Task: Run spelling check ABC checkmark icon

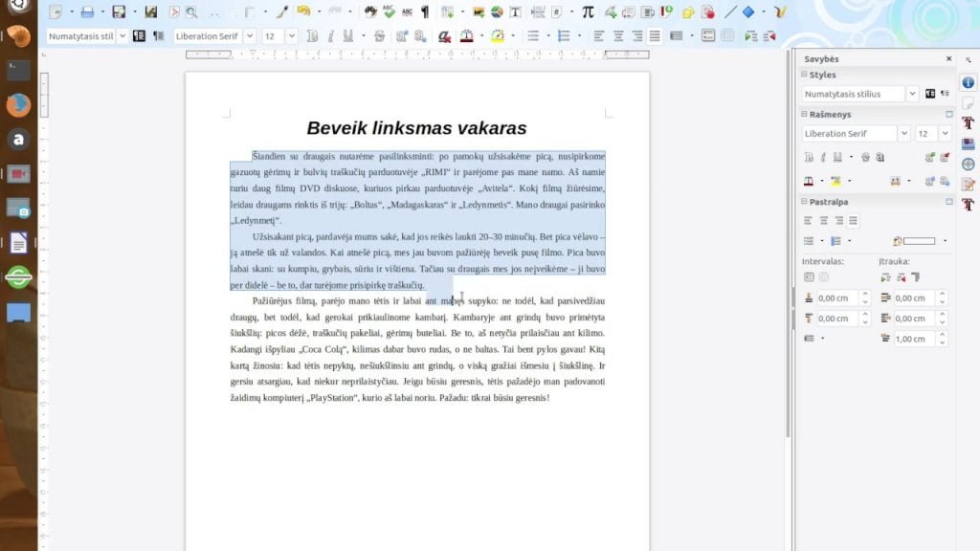Action: (x=389, y=11)
